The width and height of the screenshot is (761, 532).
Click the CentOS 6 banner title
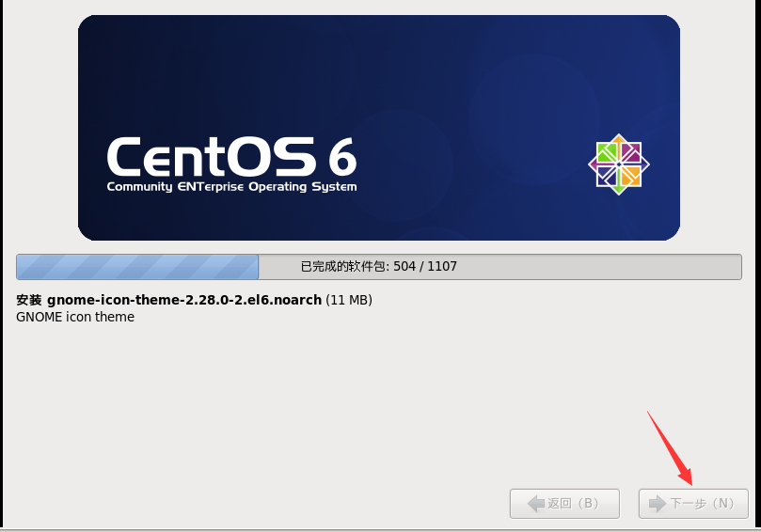tap(231, 156)
